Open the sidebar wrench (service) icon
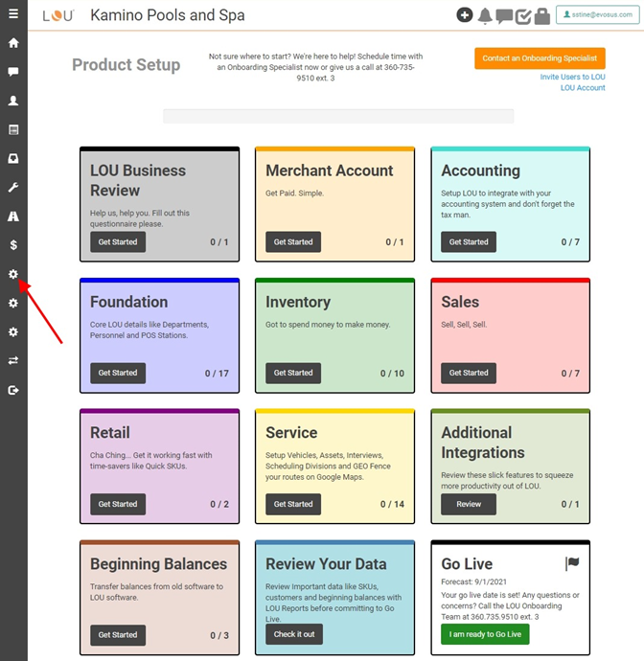 click(x=13, y=187)
